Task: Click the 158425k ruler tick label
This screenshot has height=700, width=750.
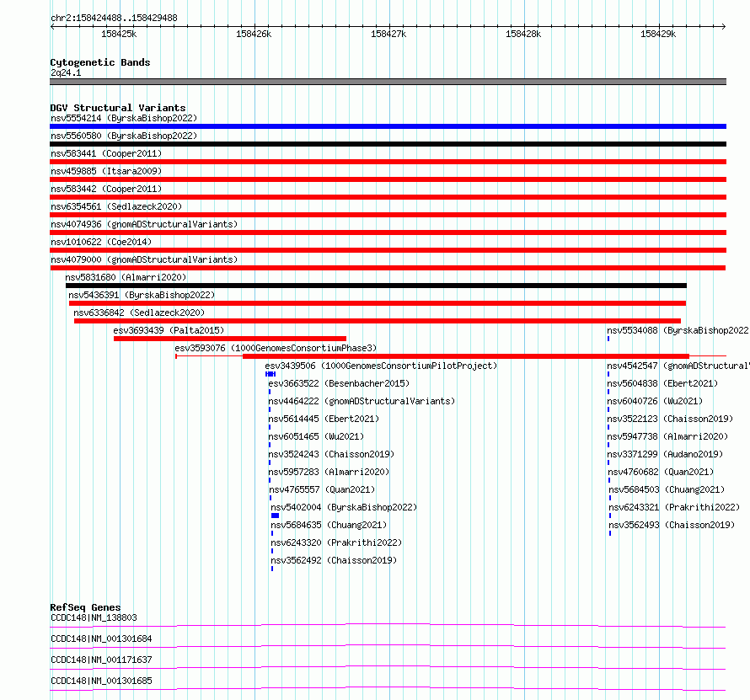Action: click(119, 34)
